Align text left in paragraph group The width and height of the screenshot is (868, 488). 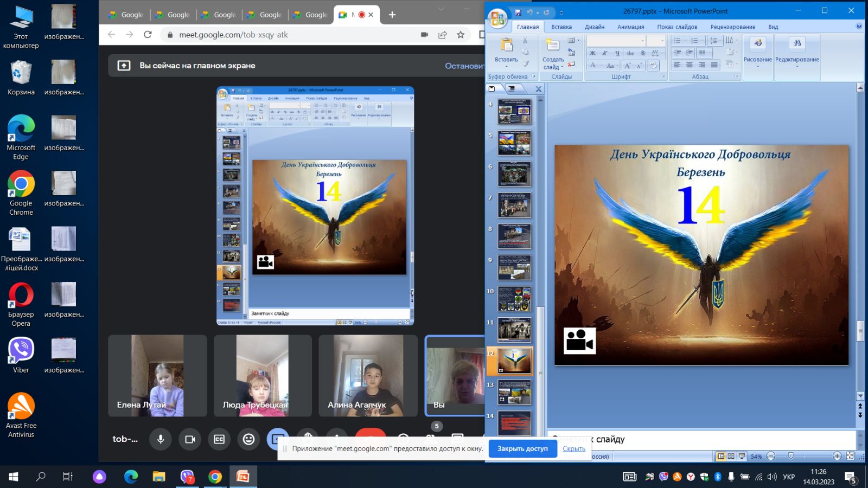tap(677, 65)
